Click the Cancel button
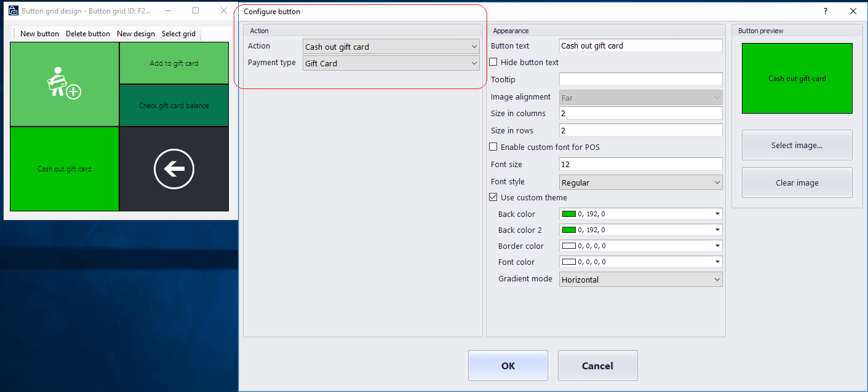Image resolution: width=868 pixels, height=392 pixels. [598, 366]
